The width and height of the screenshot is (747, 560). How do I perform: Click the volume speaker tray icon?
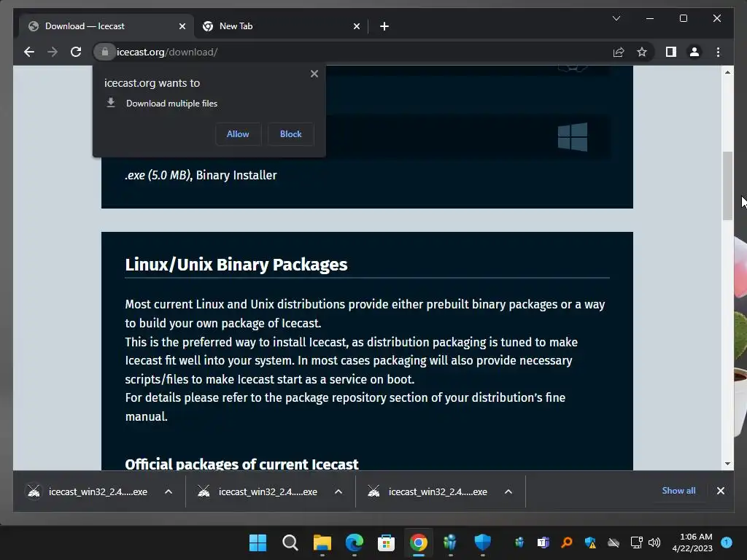654,542
